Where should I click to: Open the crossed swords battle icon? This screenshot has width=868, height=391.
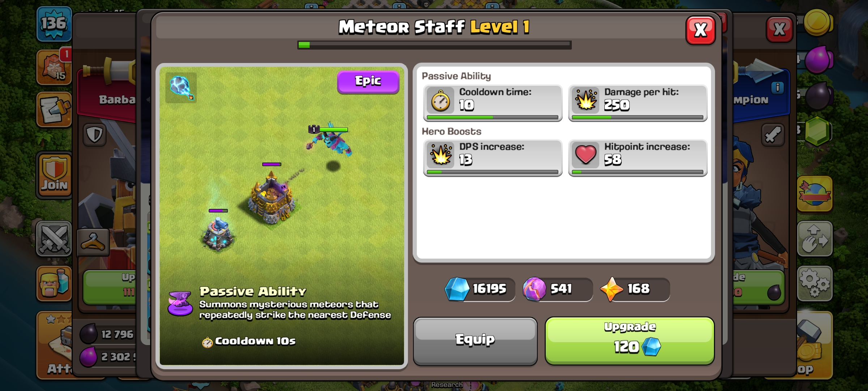54,239
